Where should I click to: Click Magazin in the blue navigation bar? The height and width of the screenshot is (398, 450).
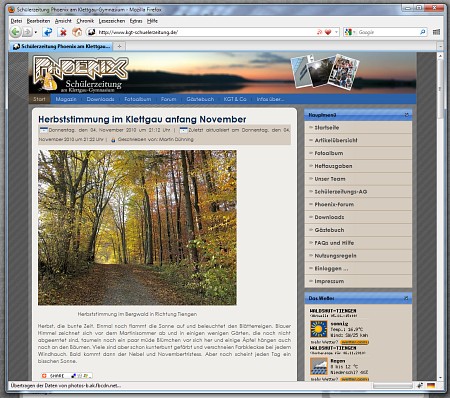pos(66,99)
